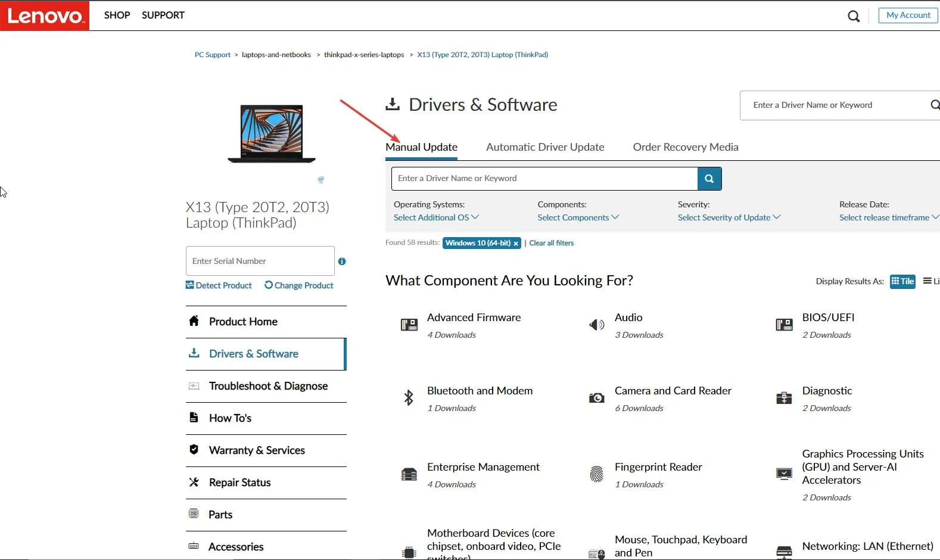Click the Parts icon
940x560 pixels.
[194, 514]
